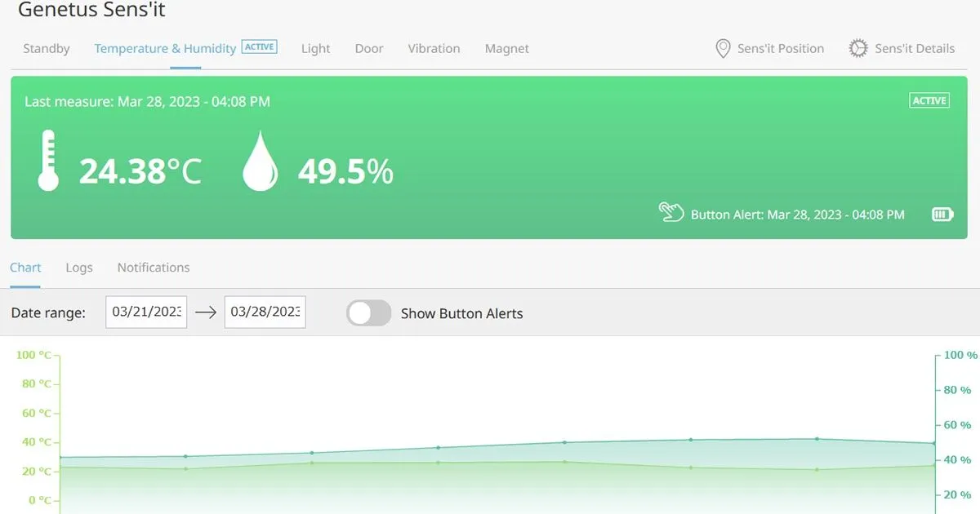
Task: Click the Sens'it Details link
Action: pos(915,49)
